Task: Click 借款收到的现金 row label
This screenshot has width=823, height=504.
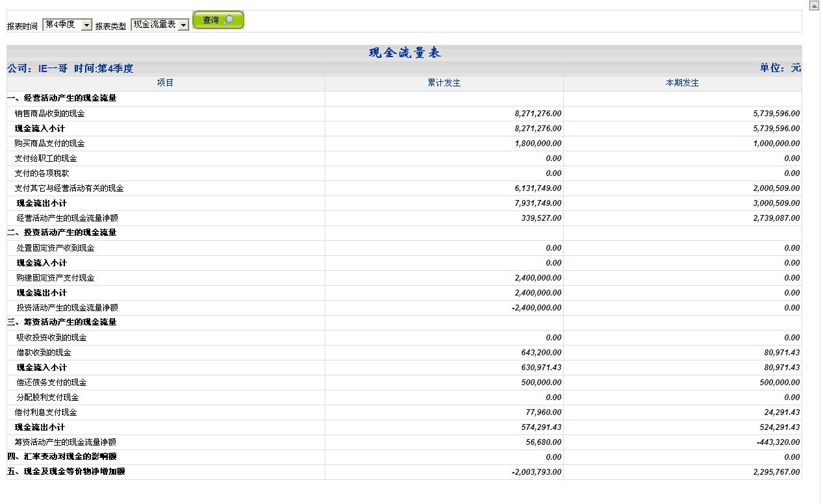Action: (x=44, y=353)
